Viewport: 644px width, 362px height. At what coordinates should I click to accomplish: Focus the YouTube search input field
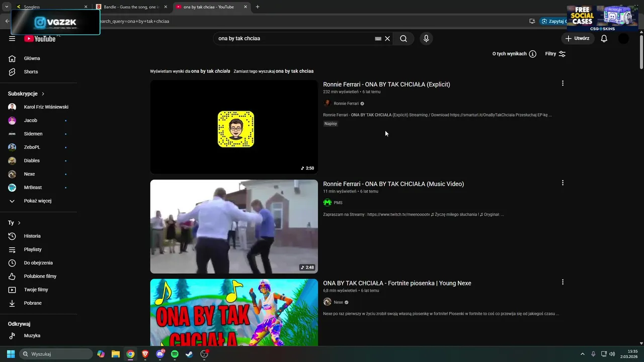point(294,39)
